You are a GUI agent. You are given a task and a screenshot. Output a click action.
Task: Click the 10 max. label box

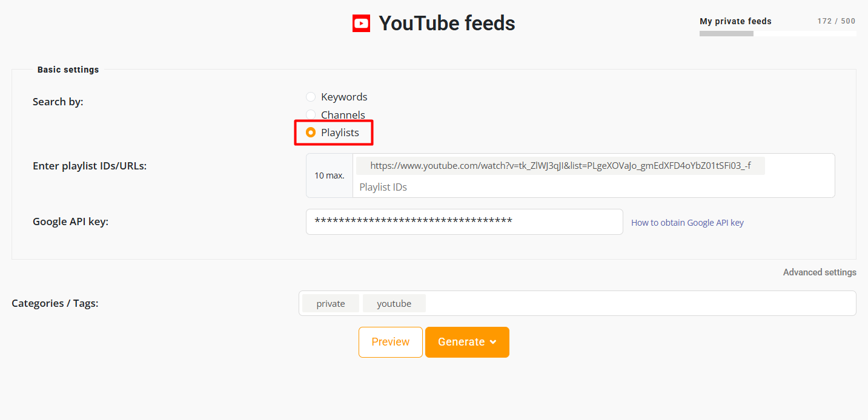point(330,176)
